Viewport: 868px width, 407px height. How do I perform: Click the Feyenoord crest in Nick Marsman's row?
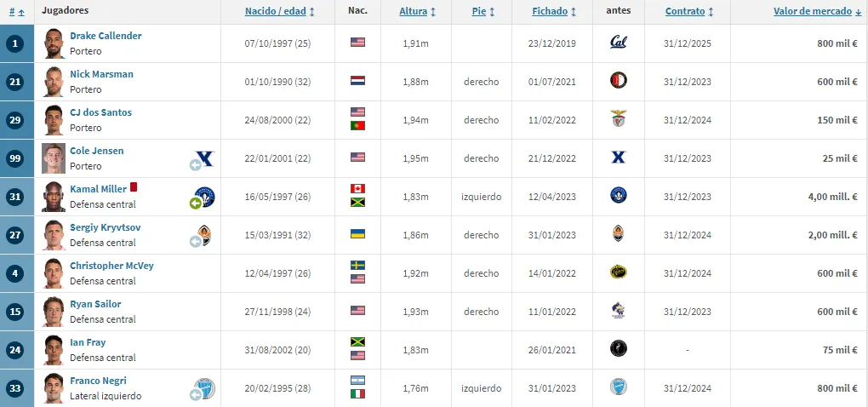[x=619, y=82]
